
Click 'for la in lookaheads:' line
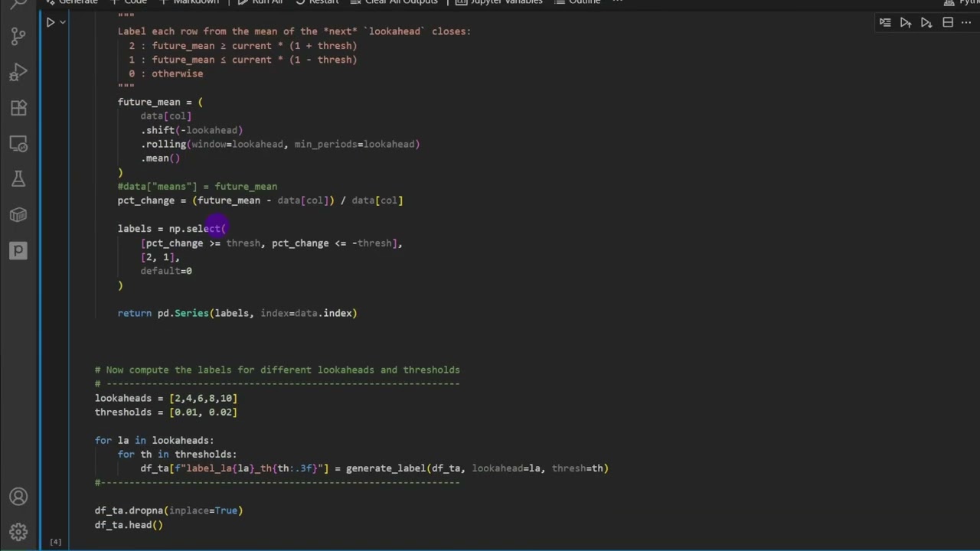click(155, 440)
